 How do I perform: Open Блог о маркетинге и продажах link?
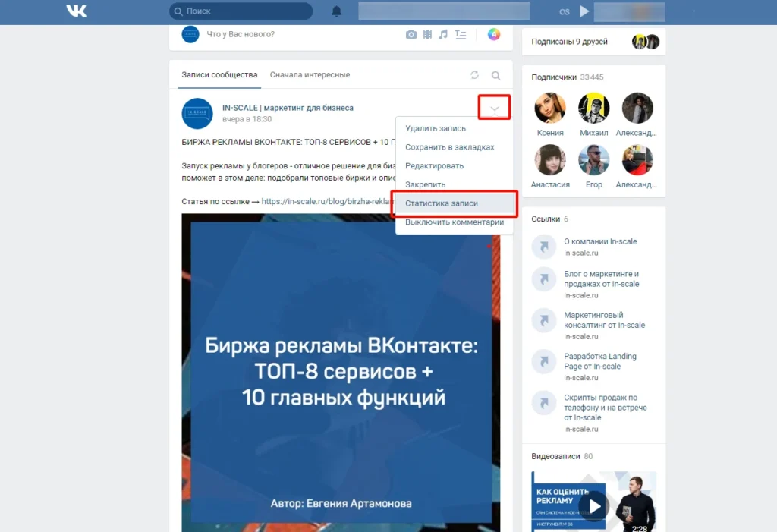(x=602, y=279)
